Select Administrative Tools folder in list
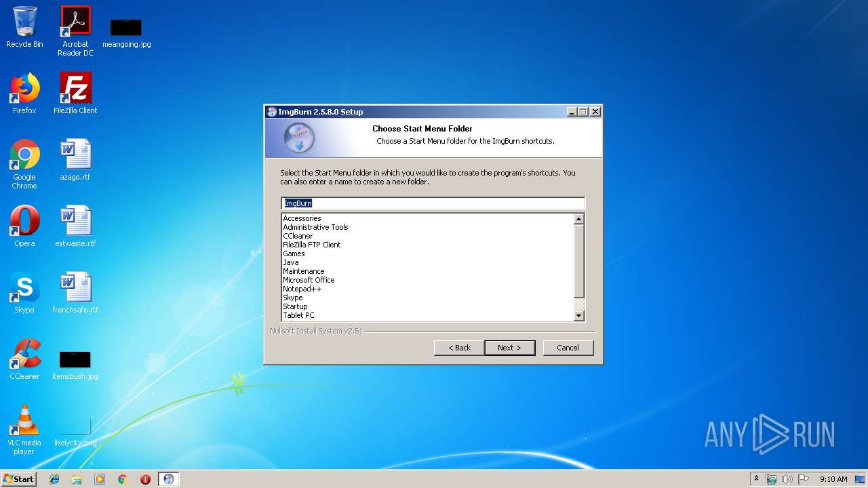Image resolution: width=868 pixels, height=488 pixels. tap(315, 227)
